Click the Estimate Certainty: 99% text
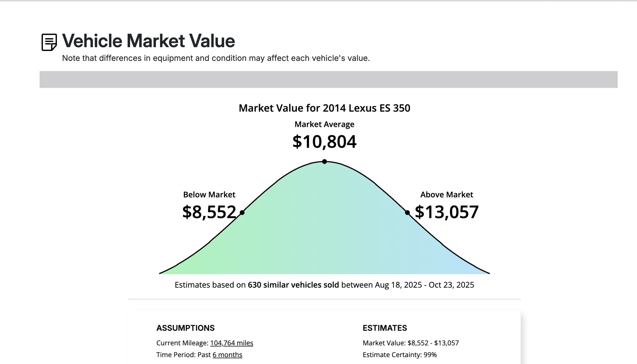 399,355
